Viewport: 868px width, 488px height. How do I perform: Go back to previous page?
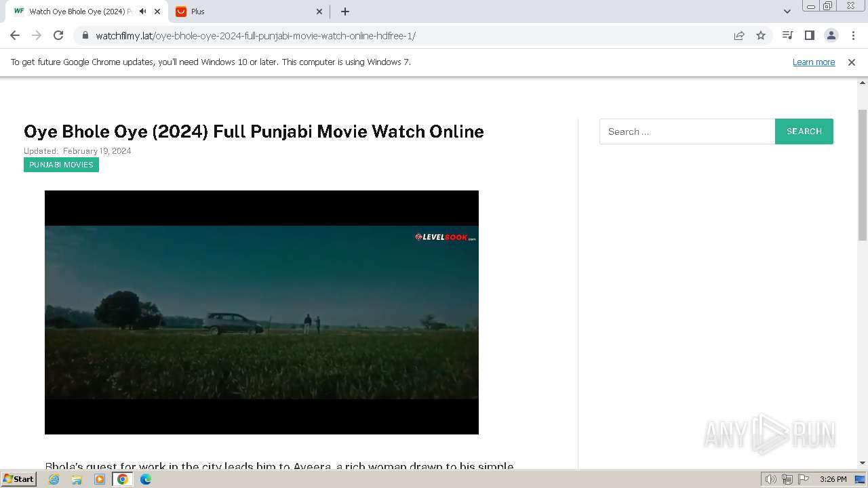coord(15,35)
